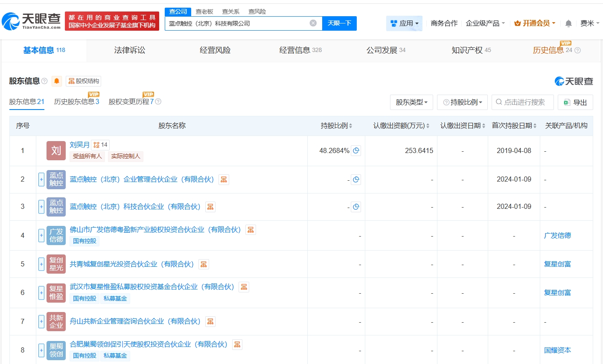603x364 pixels.
Task: Click the 14 relations badge beside 刘昊月
Action: click(101, 145)
